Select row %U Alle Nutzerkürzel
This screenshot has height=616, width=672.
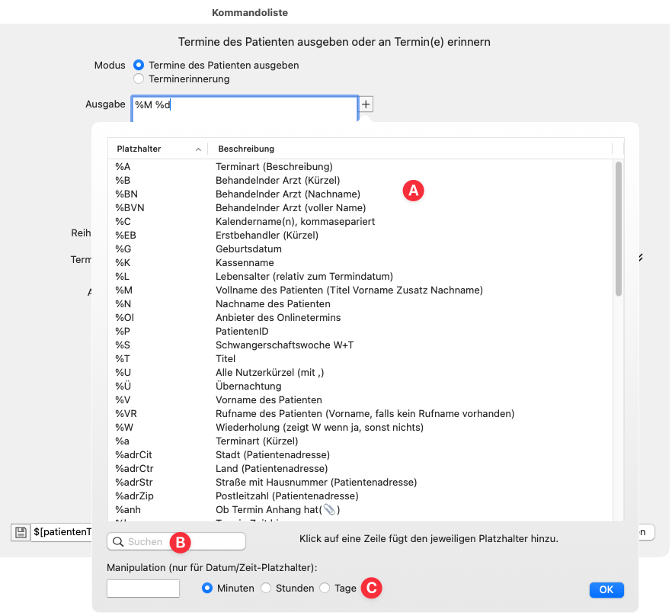tap(361, 372)
